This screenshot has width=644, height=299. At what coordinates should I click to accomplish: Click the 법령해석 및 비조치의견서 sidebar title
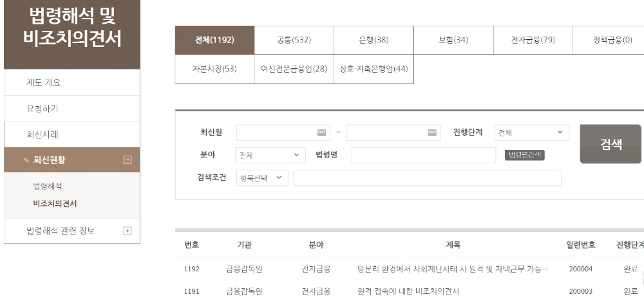click(x=72, y=27)
